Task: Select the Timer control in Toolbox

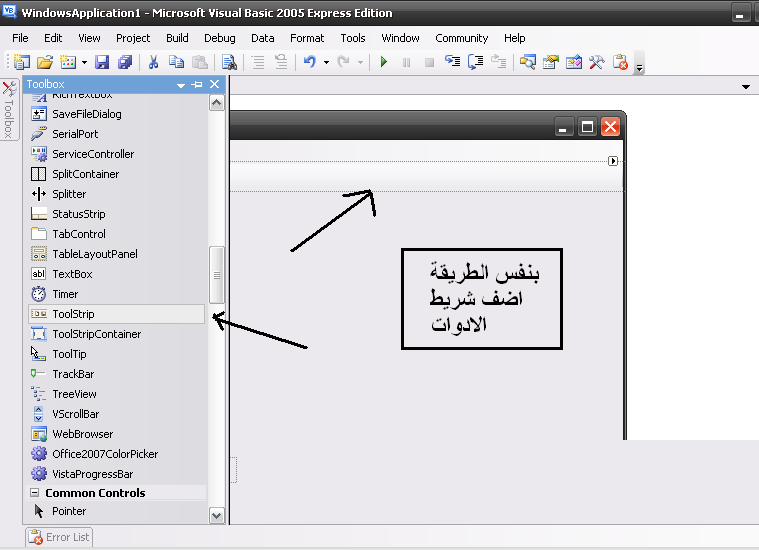Action: pos(66,294)
